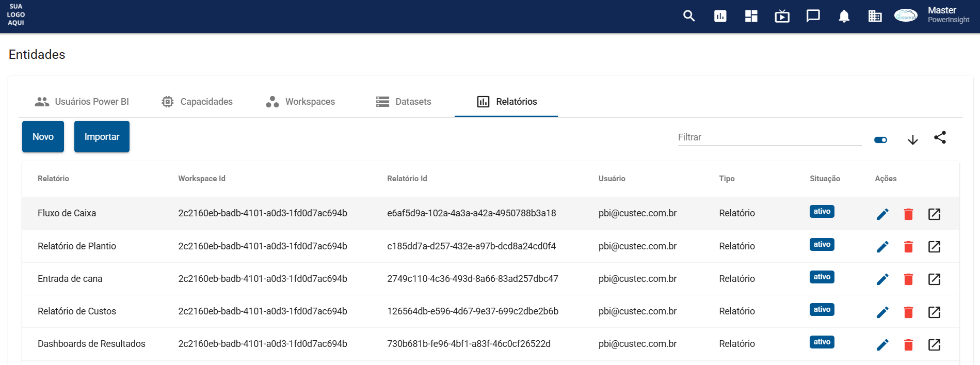Open Relatório de Custos externally
The image size is (980, 365).
[x=935, y=312]
